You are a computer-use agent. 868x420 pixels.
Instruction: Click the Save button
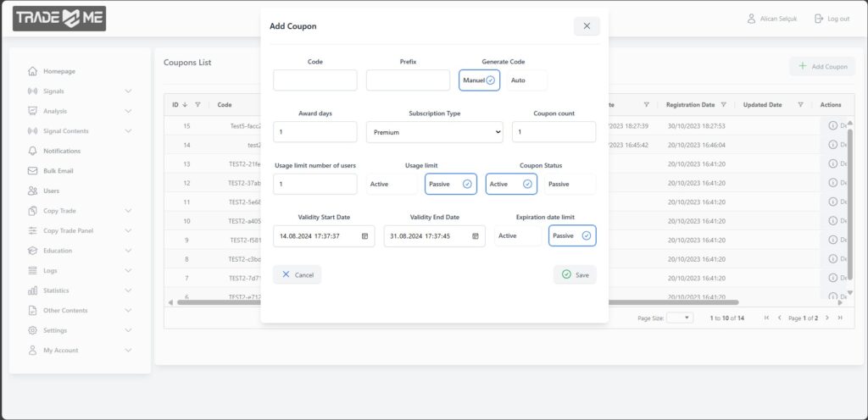[575, 274]
